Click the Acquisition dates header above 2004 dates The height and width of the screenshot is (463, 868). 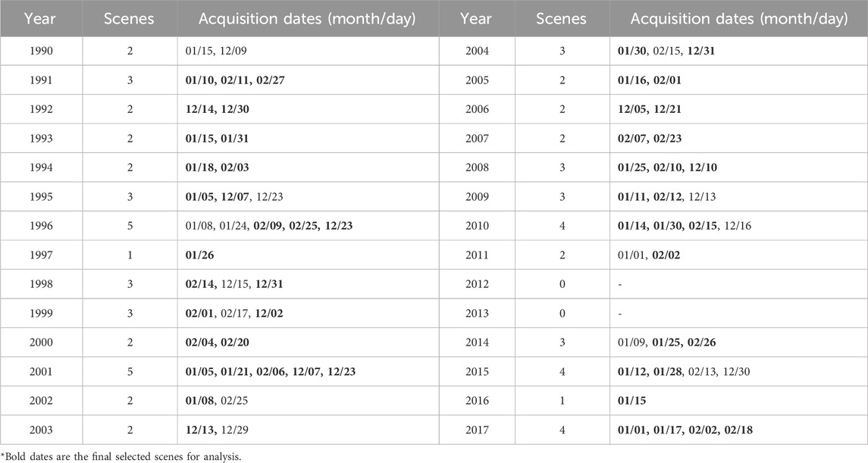(x=738, y=19)
